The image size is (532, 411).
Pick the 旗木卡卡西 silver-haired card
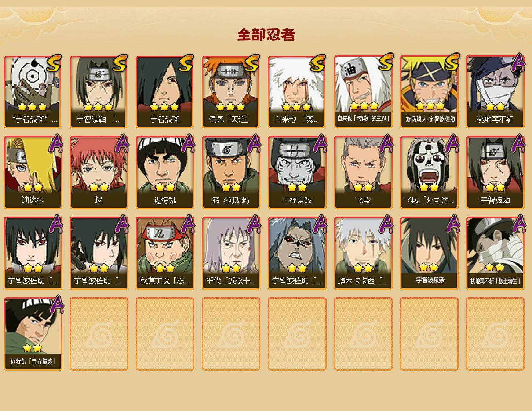(x=363, y=253)
